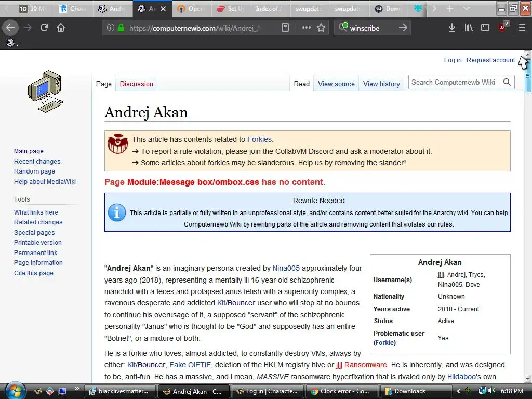Click the volume speaker tray icon
Image resolution: width=532 pixels, height=399 pixels.
click(492, 391)
